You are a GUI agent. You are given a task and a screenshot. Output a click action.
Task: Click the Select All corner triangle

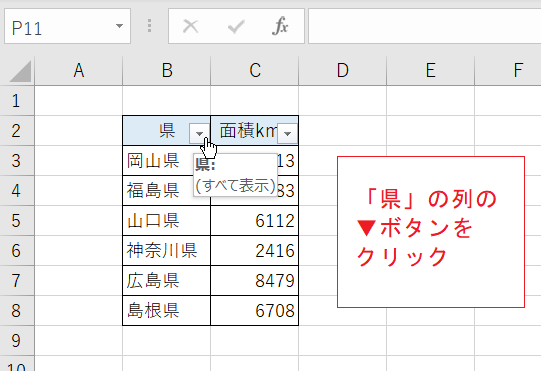pyautogui.click(x=21, y=71)
